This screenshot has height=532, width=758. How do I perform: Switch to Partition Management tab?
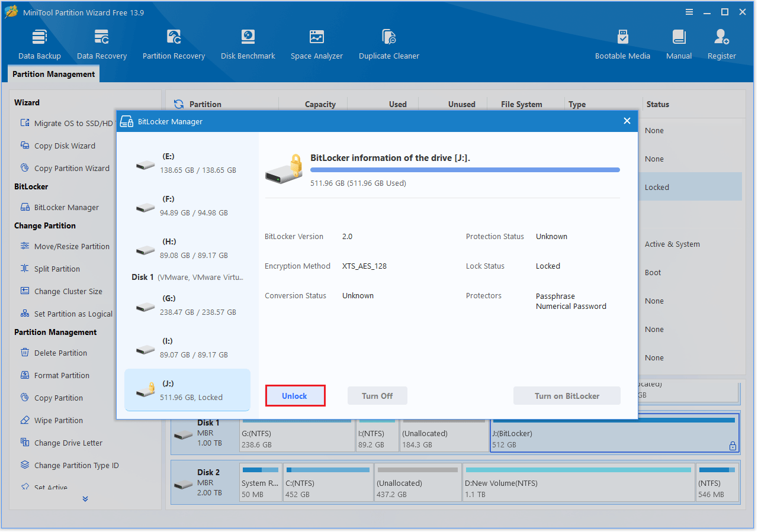point(53,74)
